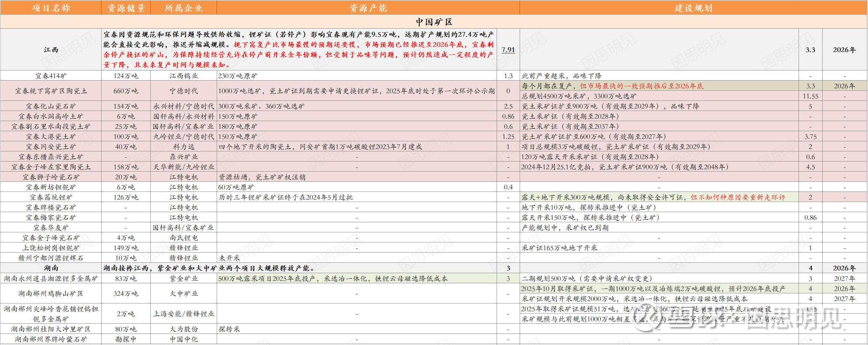Screen dimensions: 868x345
Task: Click the "赣州宁都河源锂辉石" project name
Action: click(51, 258)
